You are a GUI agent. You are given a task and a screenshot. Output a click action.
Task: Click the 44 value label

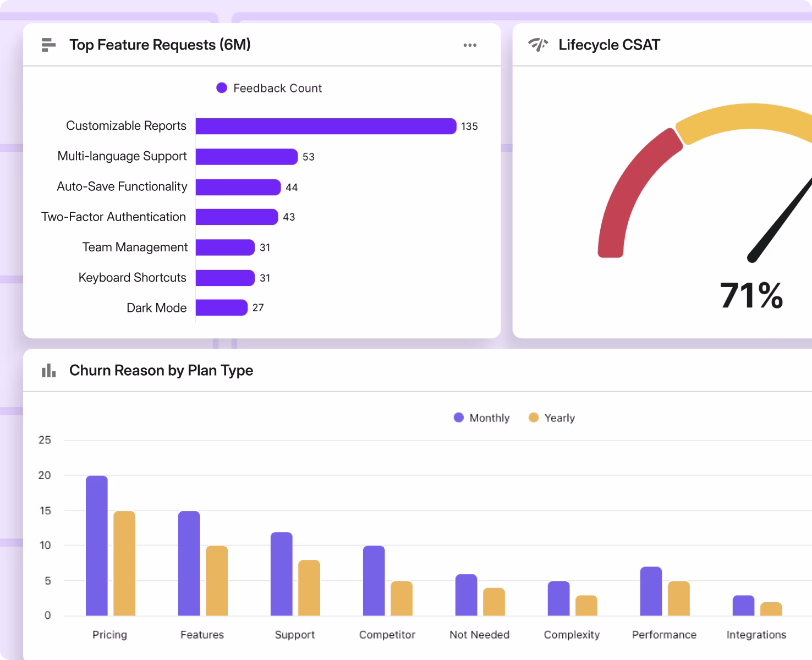[x=292, y=188]
